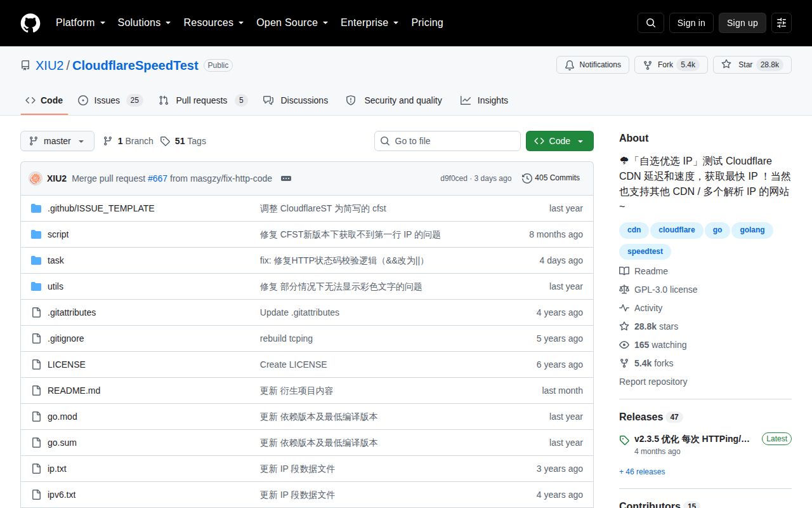Click the eye icon beside 165 watching

pos(624,345)
